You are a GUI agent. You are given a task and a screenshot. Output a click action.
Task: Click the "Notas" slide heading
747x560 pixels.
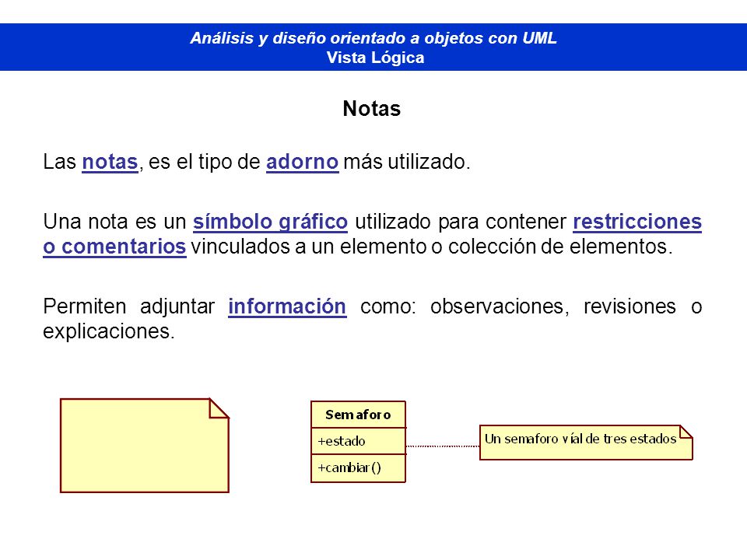click(x=372, y=109)
